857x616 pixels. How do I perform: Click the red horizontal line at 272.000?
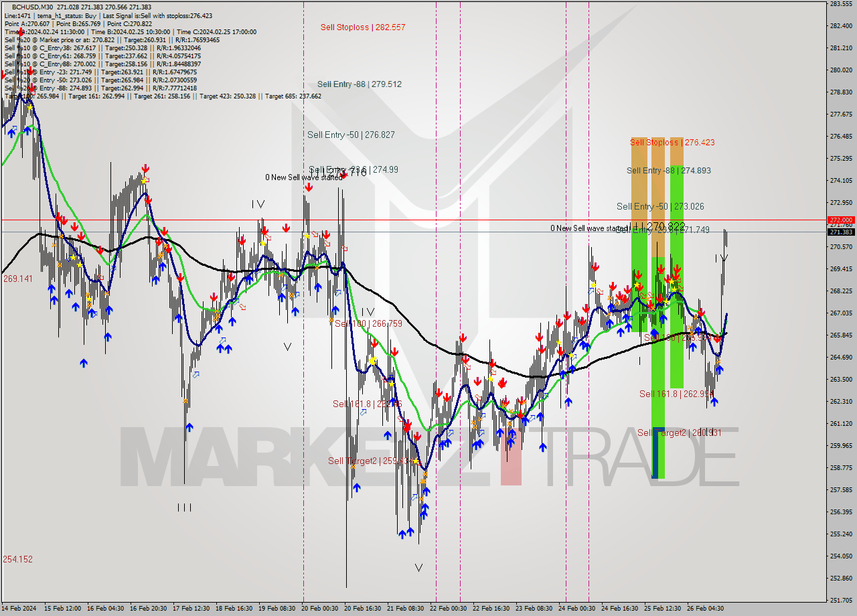tap(414, 220)
